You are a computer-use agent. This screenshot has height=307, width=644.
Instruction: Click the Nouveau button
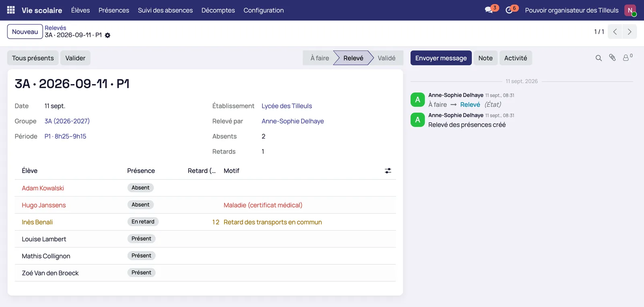(x=25, y=32)
